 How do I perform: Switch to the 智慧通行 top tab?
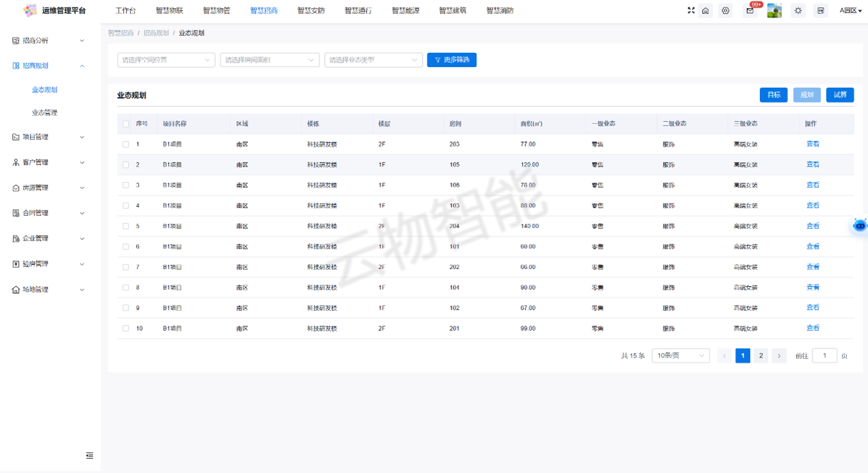(x=358, y=11)
